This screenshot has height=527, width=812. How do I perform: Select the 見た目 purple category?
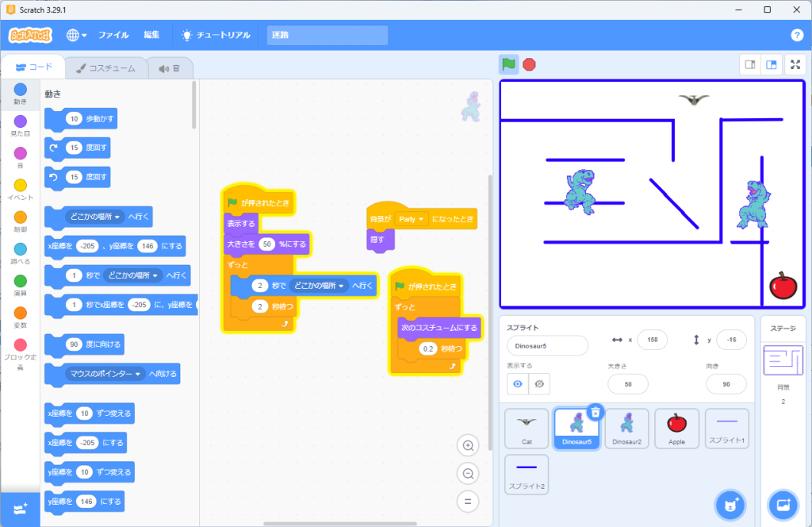tap(20, 125)
